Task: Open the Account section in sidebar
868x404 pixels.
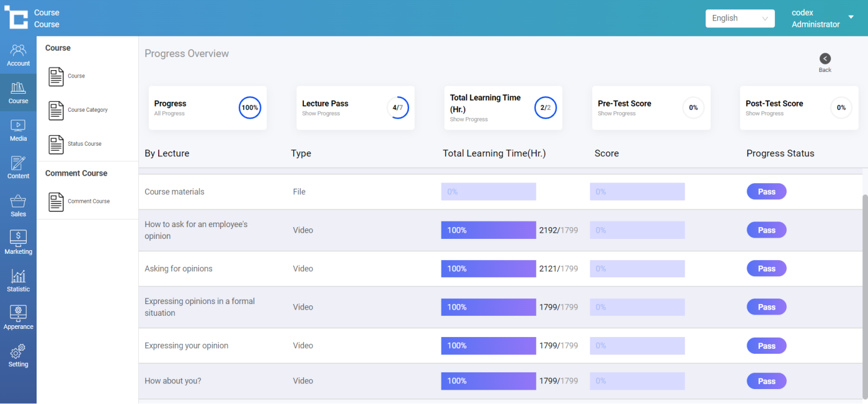Action: [x=18, y=55]
